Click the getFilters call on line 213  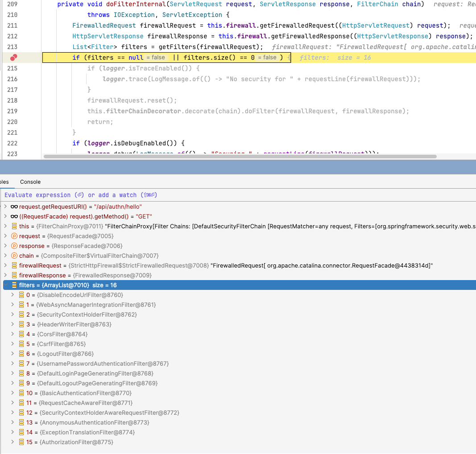tap(177, 47)
